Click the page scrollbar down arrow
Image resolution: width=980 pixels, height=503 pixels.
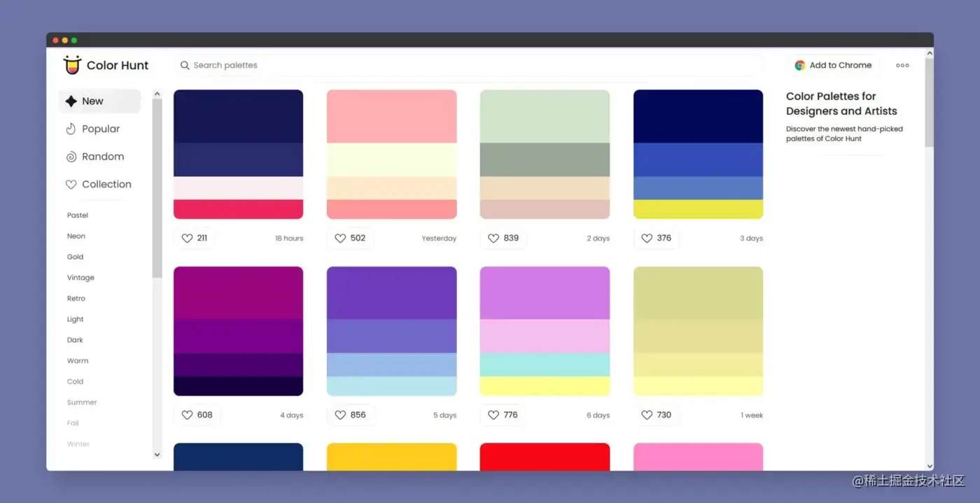pyautogui.click(x=929, y=466)
